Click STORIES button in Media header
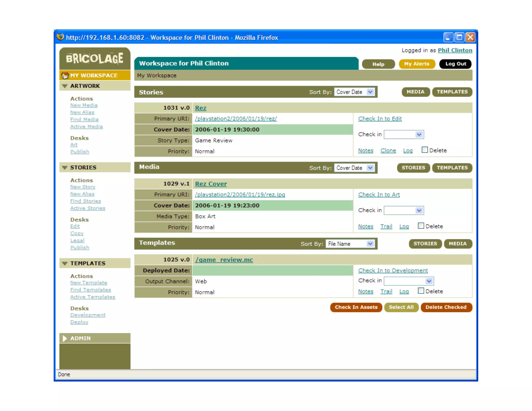 413,168
